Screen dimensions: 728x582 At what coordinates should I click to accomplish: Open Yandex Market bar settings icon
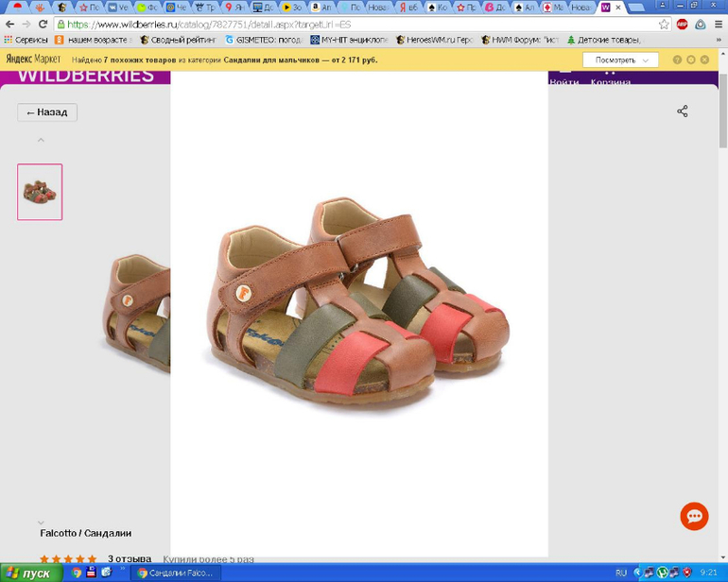tap(691, 60)
